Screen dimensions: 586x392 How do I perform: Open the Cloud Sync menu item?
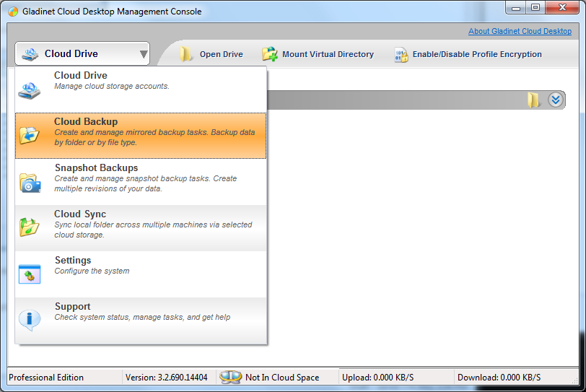point(141,228)
